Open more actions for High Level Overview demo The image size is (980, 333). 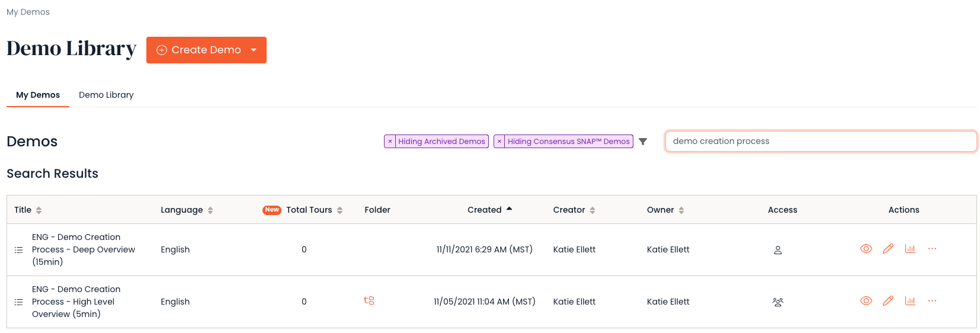click(x=932, y=301)
